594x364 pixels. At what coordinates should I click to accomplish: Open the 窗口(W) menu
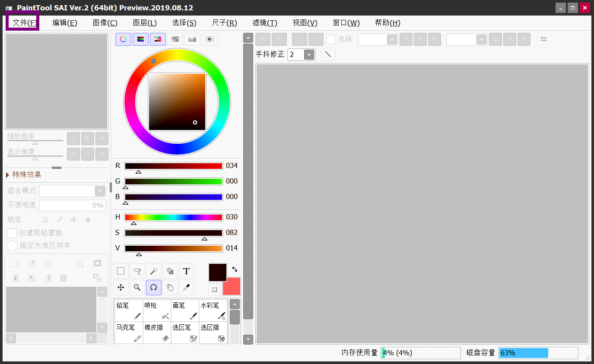346,23
